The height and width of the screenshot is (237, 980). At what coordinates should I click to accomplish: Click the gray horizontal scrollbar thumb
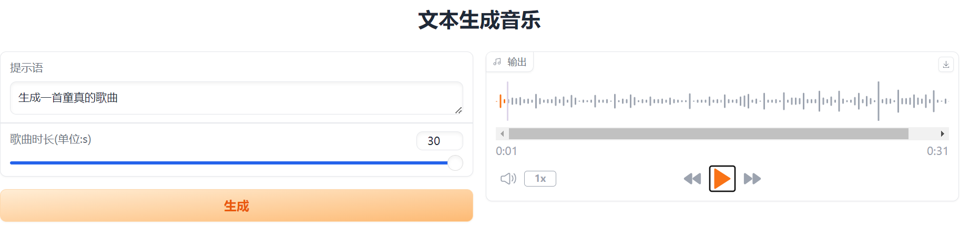[x=708, y=134]
